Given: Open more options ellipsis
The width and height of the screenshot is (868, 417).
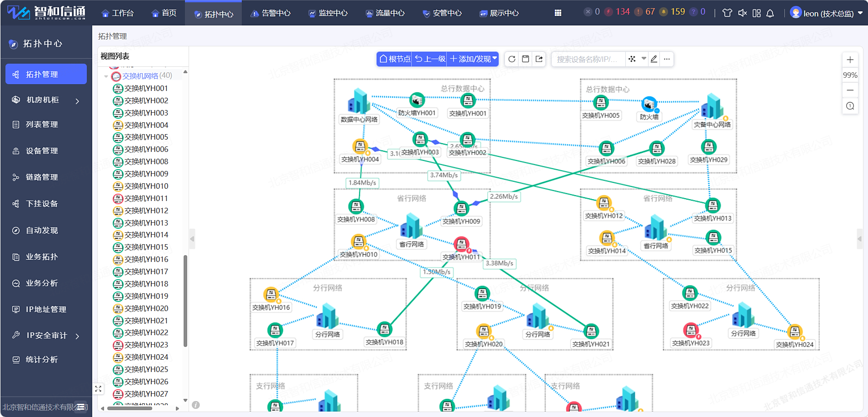Looking at the screenshot, I should click(x=667, y=59).
